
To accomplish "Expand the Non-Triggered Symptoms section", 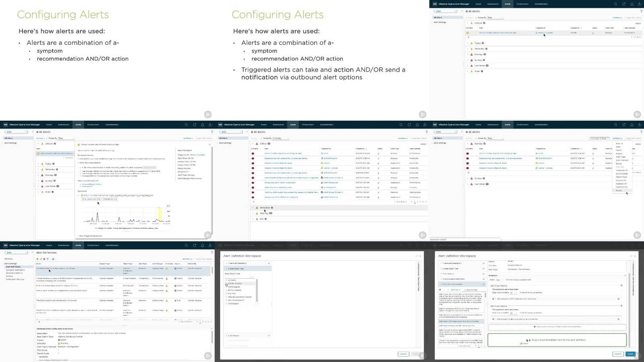I will 78,236.
